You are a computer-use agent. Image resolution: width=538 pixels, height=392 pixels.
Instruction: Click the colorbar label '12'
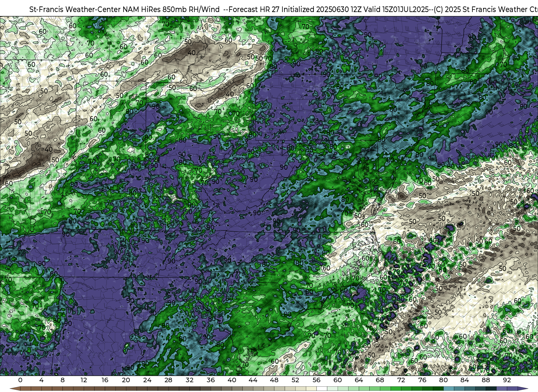pyautogui.click(x=84, y=380)
